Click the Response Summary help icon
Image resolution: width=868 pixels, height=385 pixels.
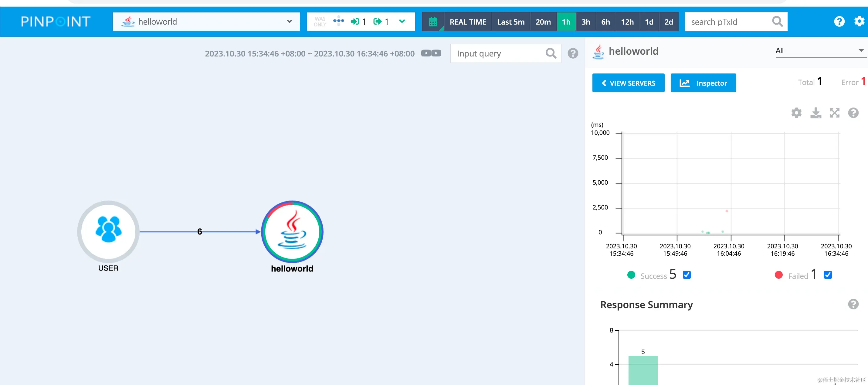[853, 304]
